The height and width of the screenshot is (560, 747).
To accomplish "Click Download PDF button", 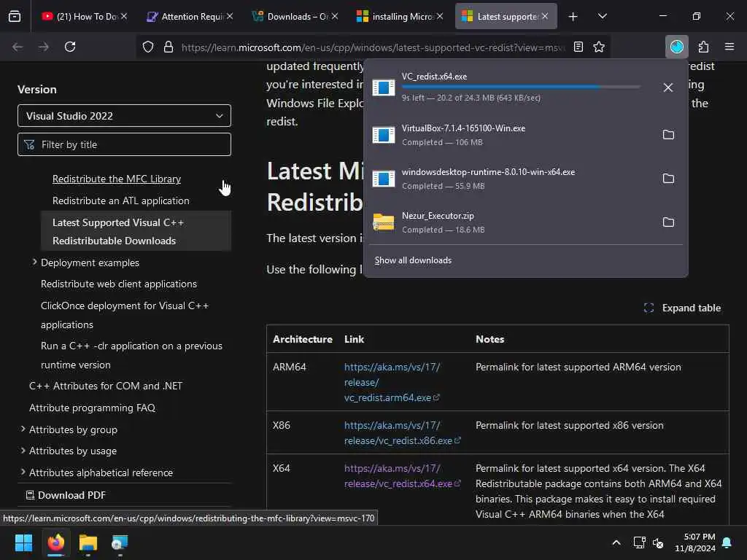I will point(66,495).
